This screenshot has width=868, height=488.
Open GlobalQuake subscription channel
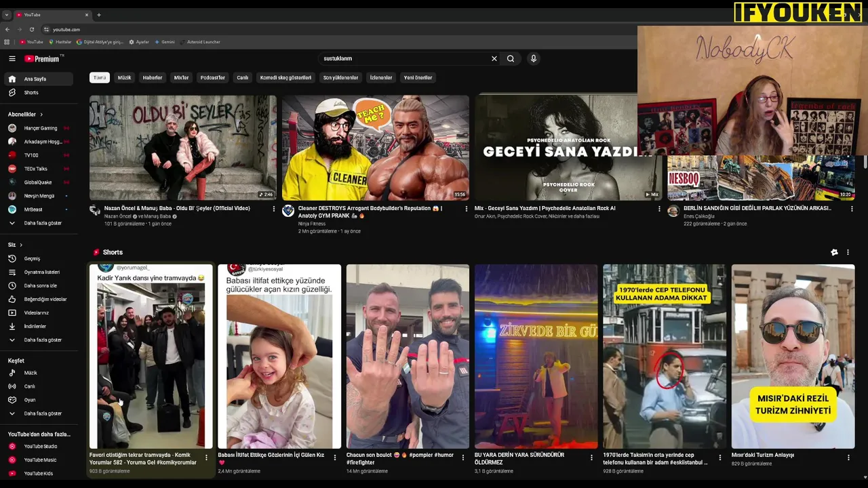(37, 182)
